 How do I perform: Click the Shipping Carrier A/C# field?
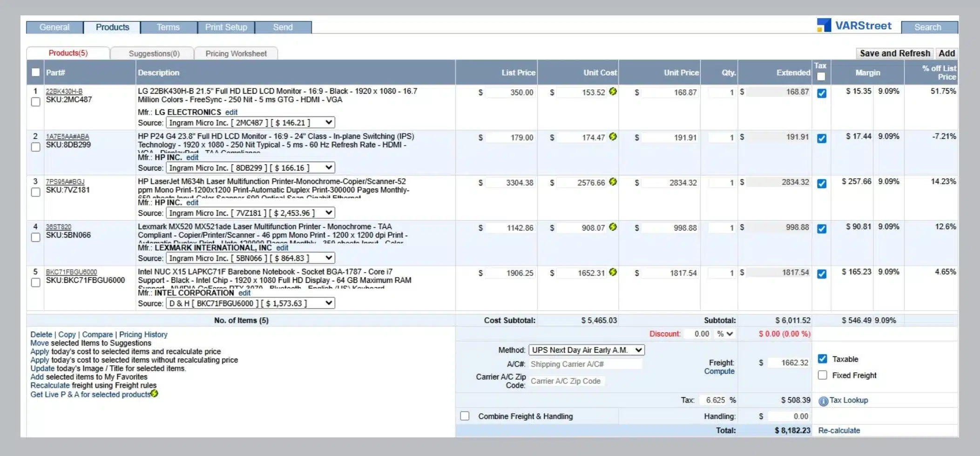pyautogui.click(x=586, y=364)
